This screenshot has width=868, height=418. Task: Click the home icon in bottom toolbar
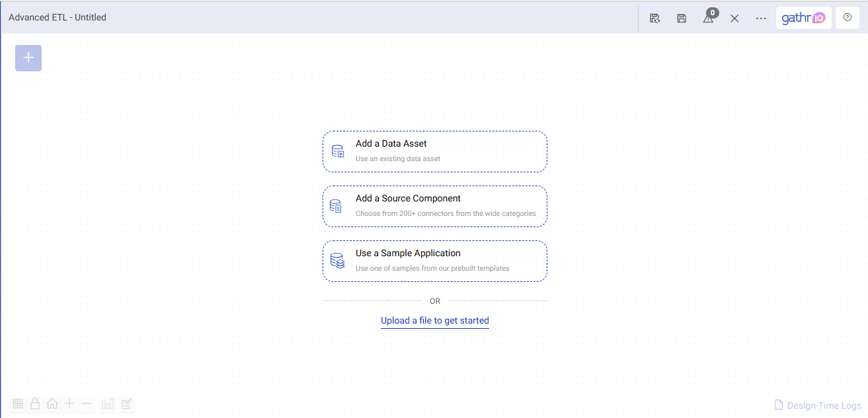click(52, 403)
